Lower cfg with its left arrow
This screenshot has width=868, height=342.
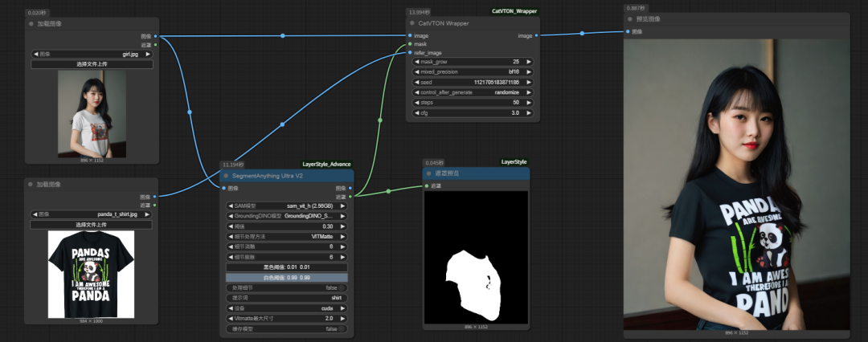(x=416, y=113)
